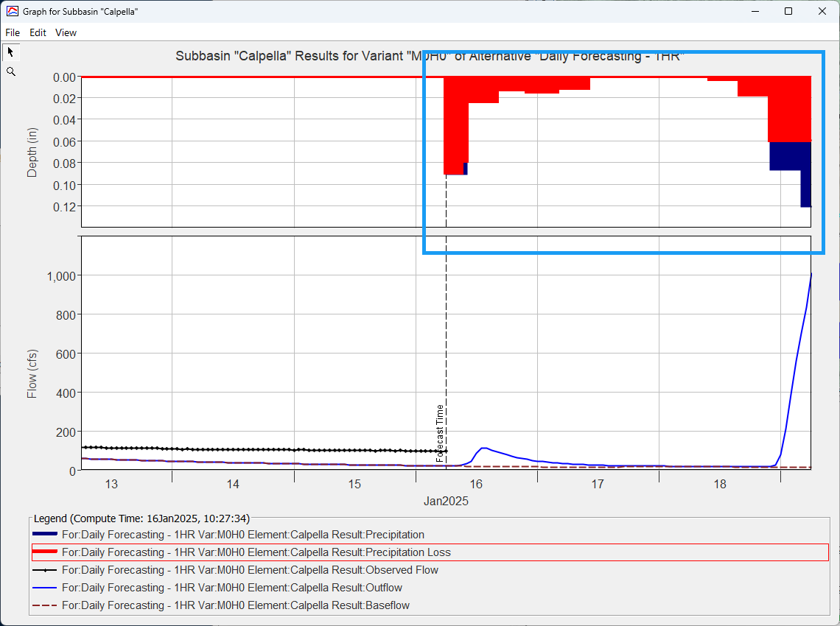Click the blue Precipitation legend swatch
The image size is (840, 626).
click(46, 535)
